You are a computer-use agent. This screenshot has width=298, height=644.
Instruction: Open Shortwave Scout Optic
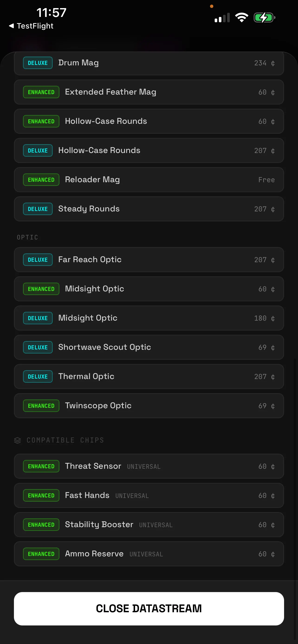pos(149,347)
